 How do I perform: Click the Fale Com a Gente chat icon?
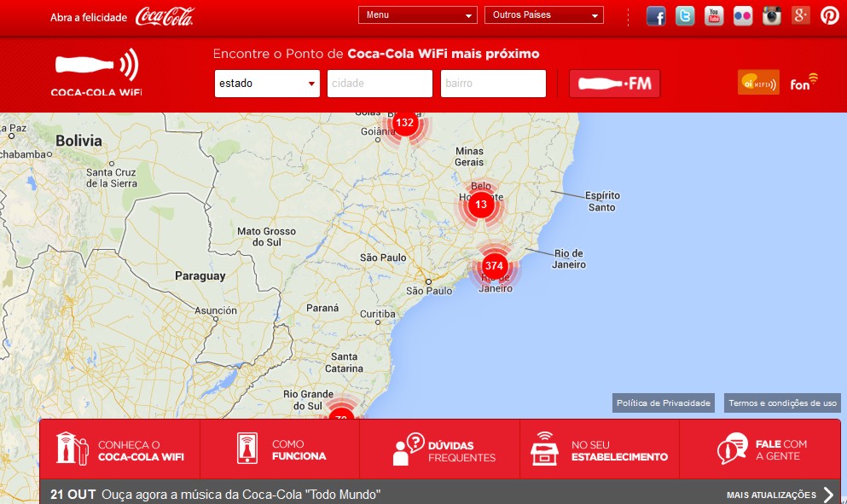733,449
